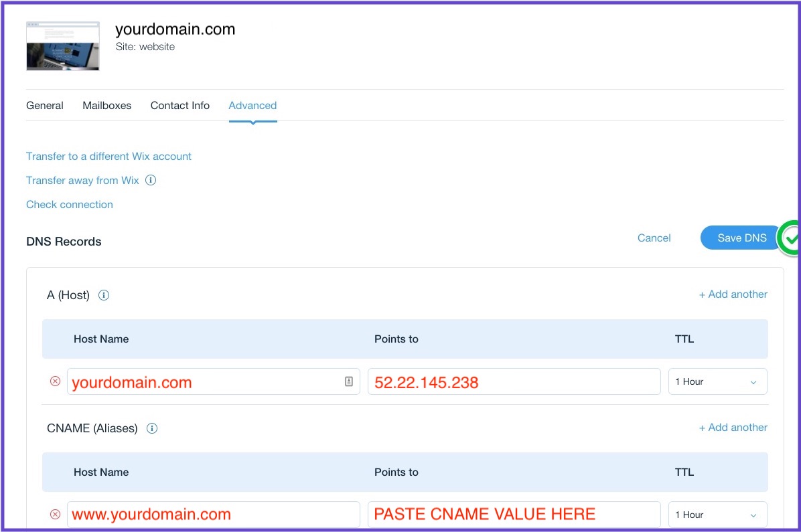The image size is (801, 532).
Task: Click the PASTE CNAME VALUE HERE field
Action: 514,515
